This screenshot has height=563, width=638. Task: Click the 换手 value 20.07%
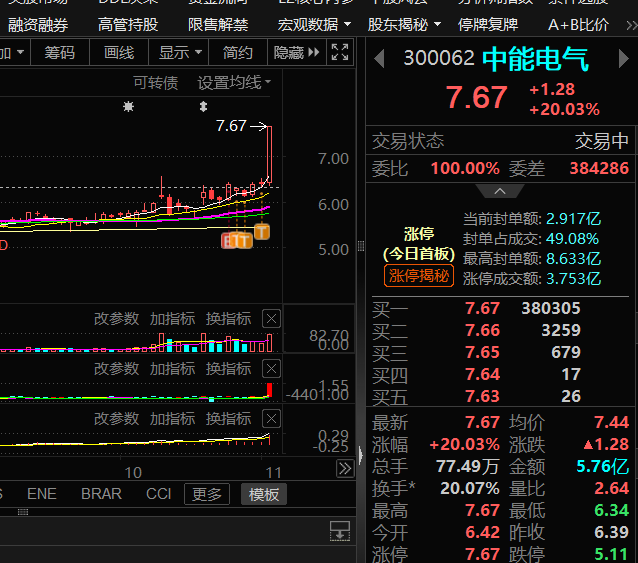click(x=470, y=488)
